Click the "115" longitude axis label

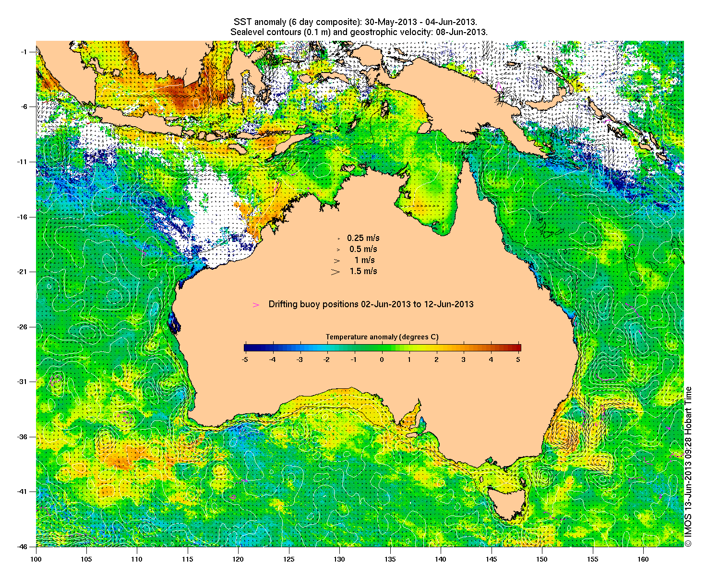point(188,559)
